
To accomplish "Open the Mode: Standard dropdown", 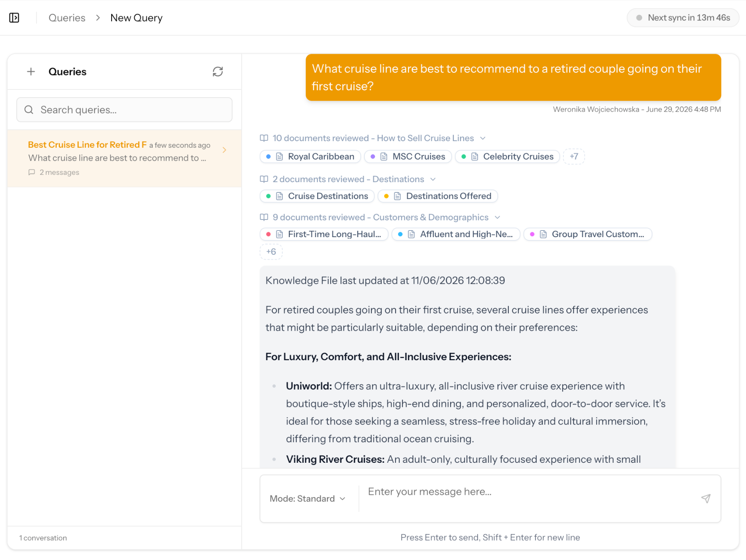I will tap(308, 499).
